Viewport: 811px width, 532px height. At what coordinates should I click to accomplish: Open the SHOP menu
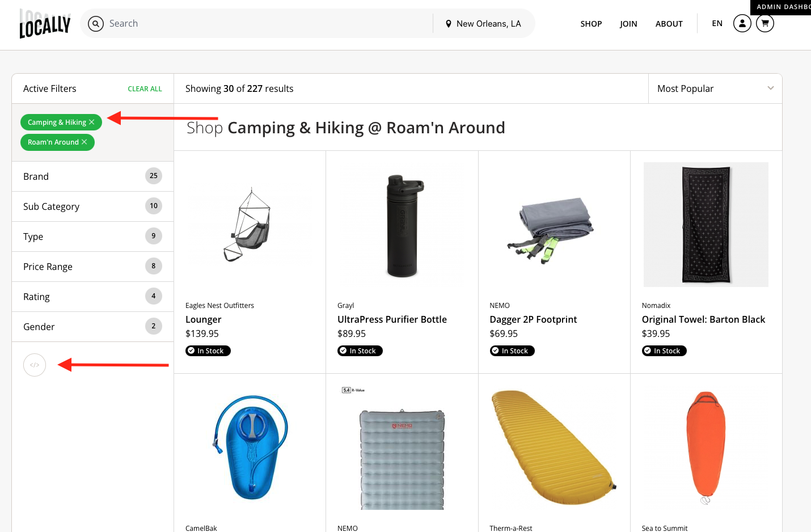point(591,24)
